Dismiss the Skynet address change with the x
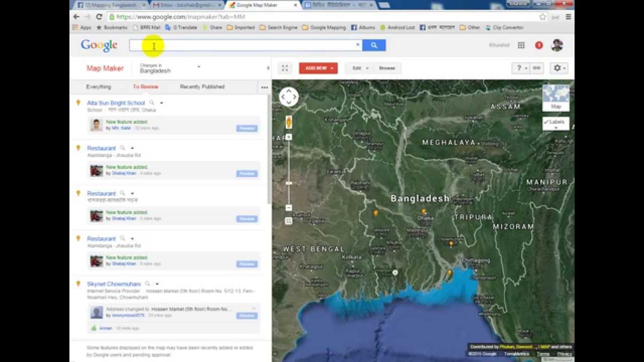Screen dimensions: 644x362 pos(254,308)
